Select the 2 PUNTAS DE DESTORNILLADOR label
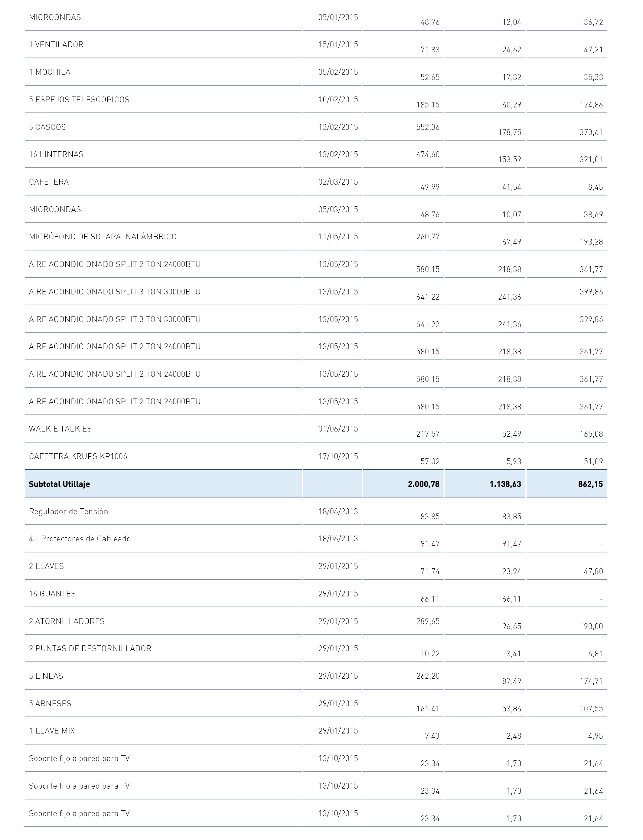643x840 pixels. click(90, 648)
